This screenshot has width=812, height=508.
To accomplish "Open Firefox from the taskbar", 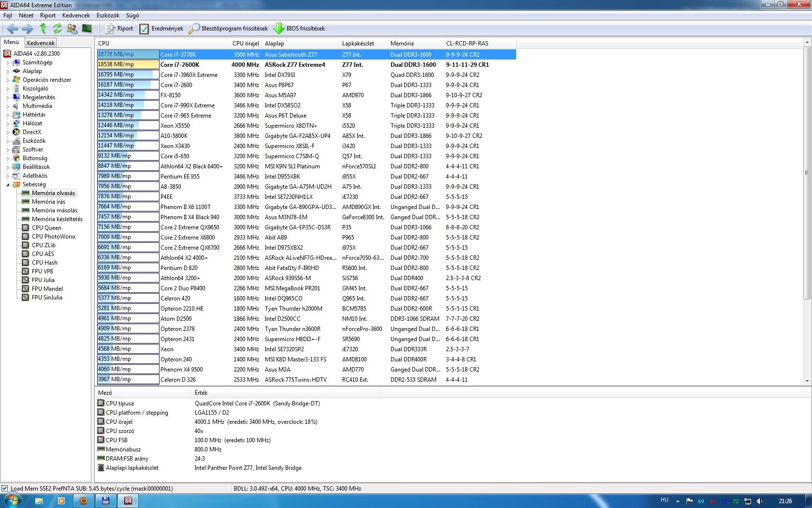I will pos(83,501).
